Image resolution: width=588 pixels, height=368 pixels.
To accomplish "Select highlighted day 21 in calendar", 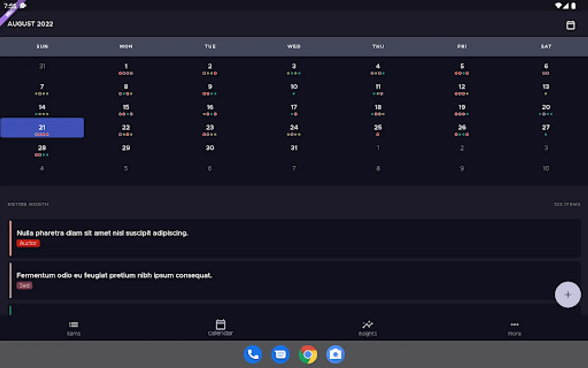I will (42, 128).
